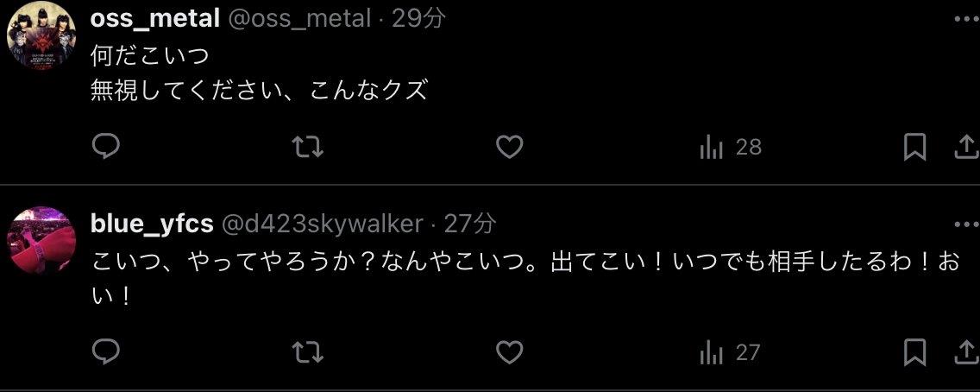Share oss_metal's tweet

[968, 148]
